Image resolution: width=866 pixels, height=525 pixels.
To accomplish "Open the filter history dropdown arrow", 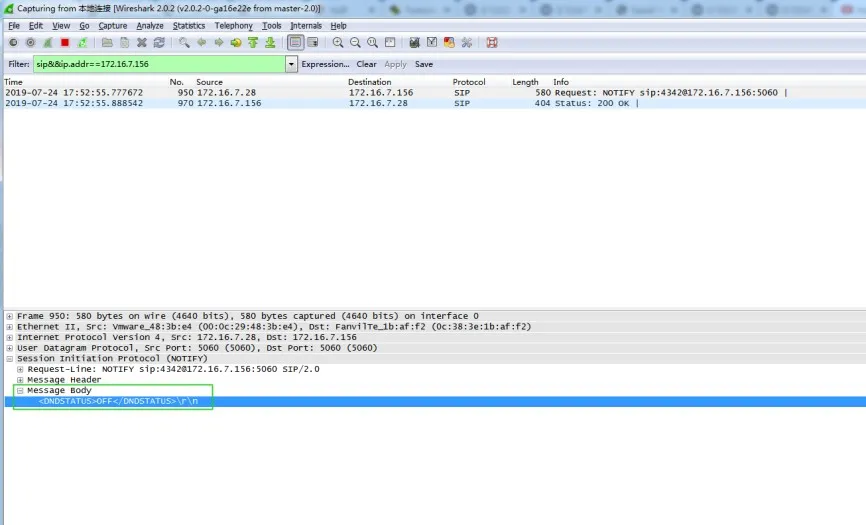I will point(292,64).
